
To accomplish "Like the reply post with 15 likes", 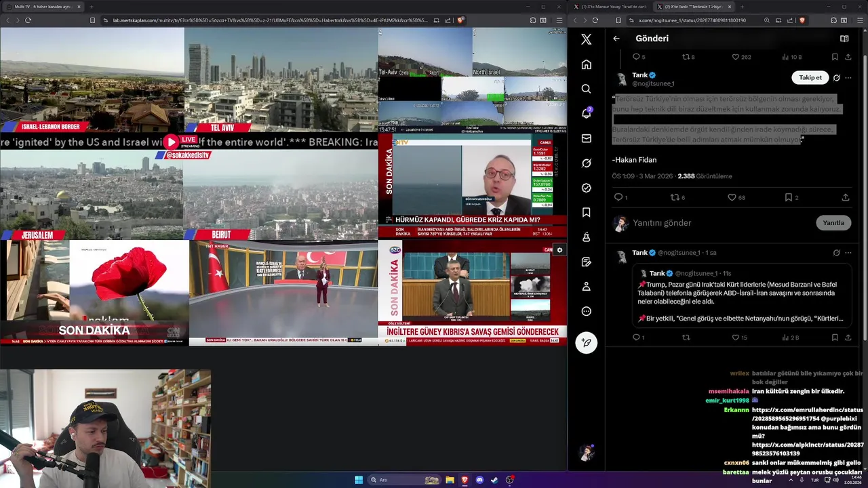I will [x=740, y=338].
